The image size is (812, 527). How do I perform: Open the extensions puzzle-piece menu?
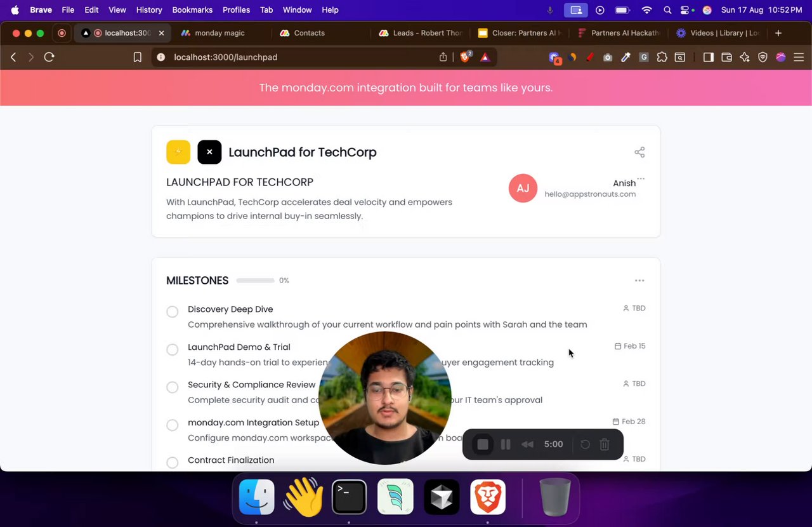pyautogui.click(x=662, y=57)
